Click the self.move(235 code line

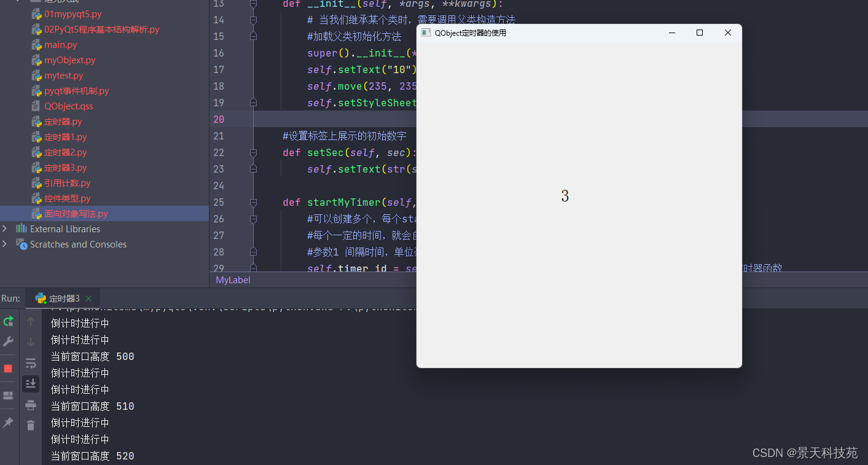pos(362,86)
